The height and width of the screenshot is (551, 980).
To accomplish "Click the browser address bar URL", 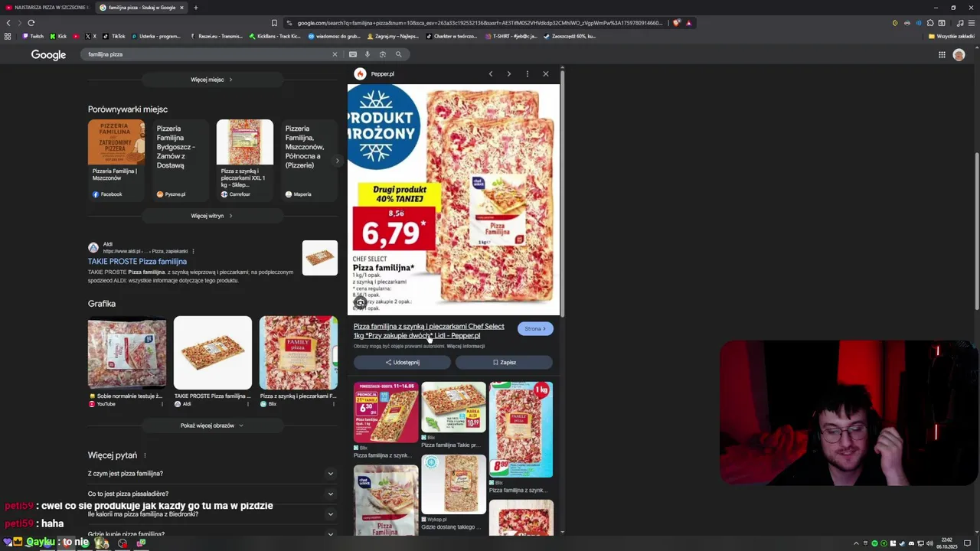I will coord(479,23).
